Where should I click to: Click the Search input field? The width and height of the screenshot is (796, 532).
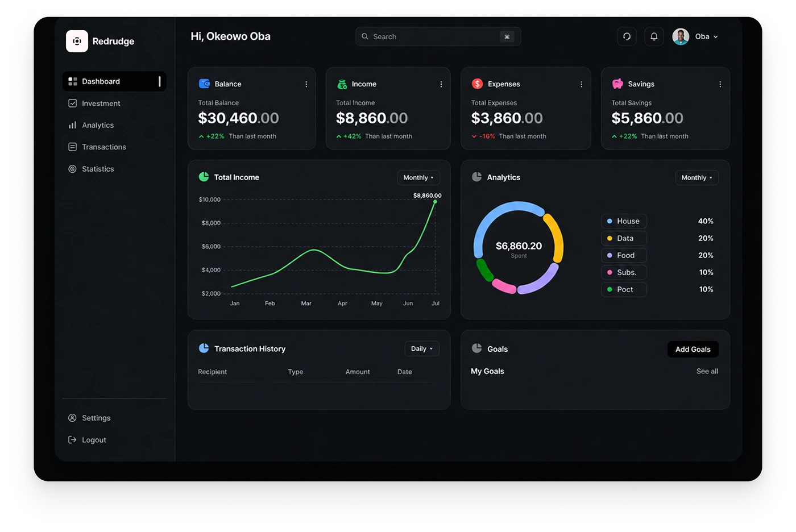point(438,36)
